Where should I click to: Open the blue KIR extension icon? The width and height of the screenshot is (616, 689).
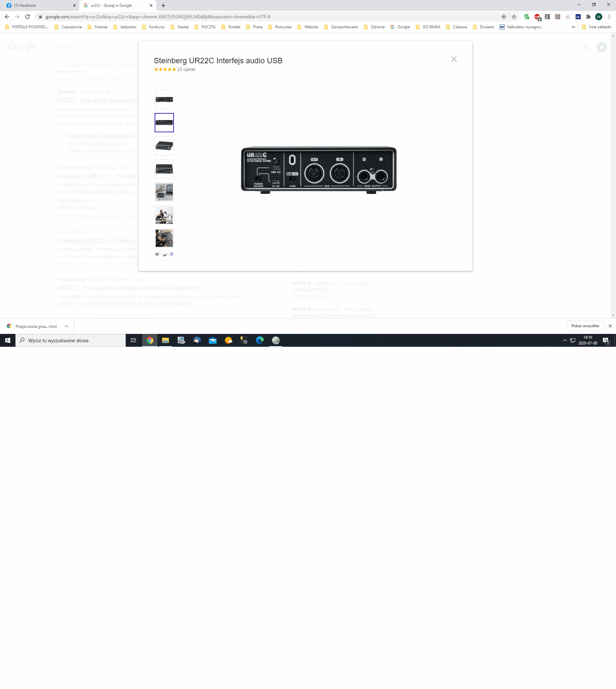click(x=578, y=17)
